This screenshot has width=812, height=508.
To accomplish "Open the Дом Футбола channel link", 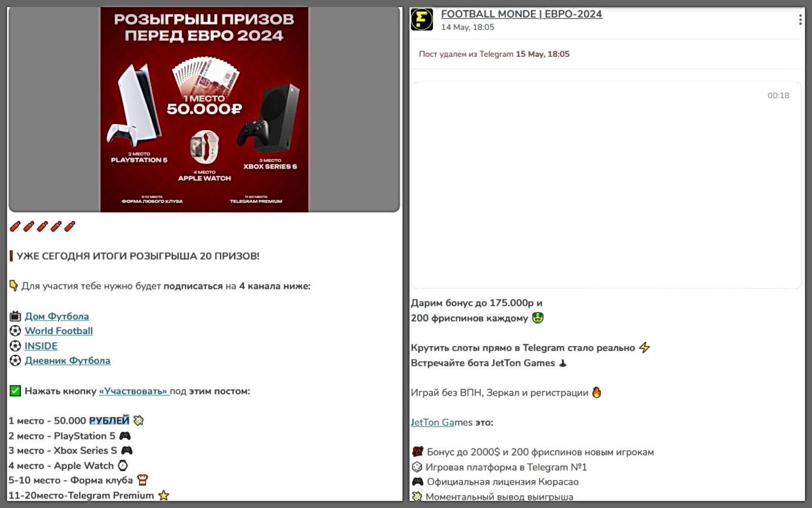I will point(57,316).
